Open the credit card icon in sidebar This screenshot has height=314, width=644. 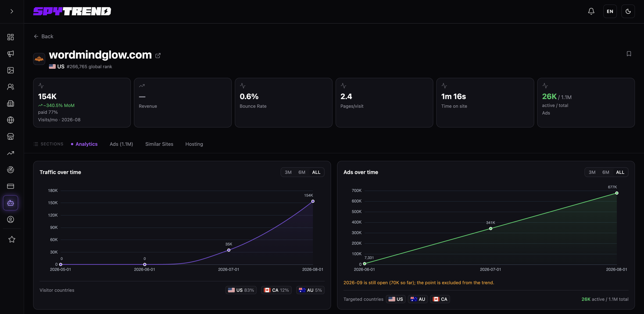point(11,186)
